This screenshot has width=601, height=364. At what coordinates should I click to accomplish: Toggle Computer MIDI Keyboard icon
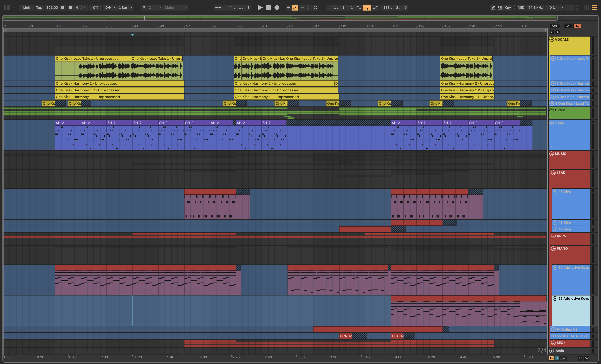coord(500,8)
